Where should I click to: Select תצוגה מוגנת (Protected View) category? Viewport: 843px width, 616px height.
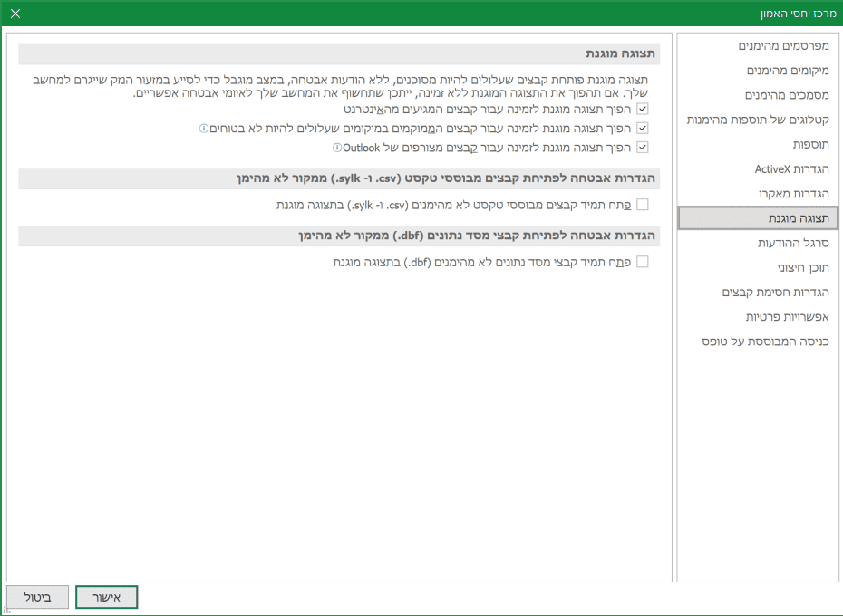[758, 218]
